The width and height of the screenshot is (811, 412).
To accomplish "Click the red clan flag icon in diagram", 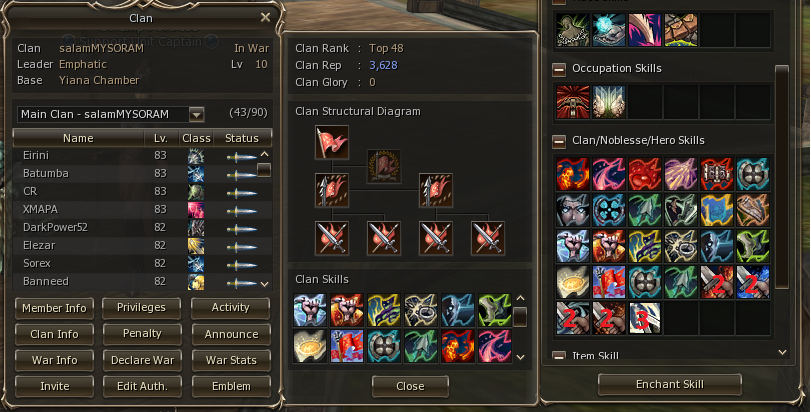I will (x=332, y=142).
